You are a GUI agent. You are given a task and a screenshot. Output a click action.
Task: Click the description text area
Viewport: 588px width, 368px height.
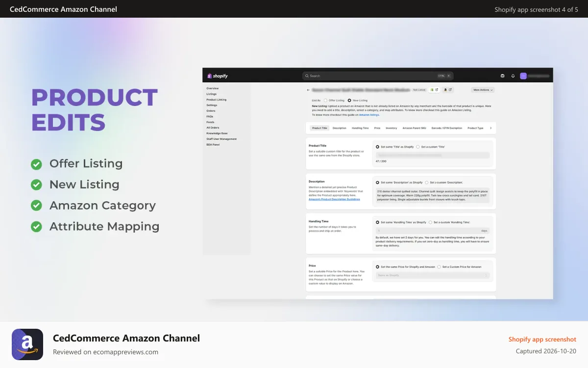tap(433, 195)
